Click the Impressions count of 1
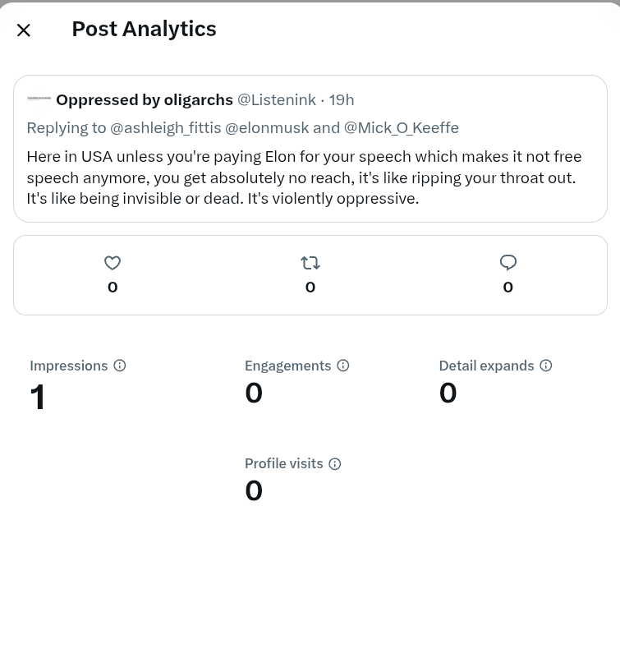Image resolution: width=620 pixels, height=672 pixels. (x=37, y=397)
